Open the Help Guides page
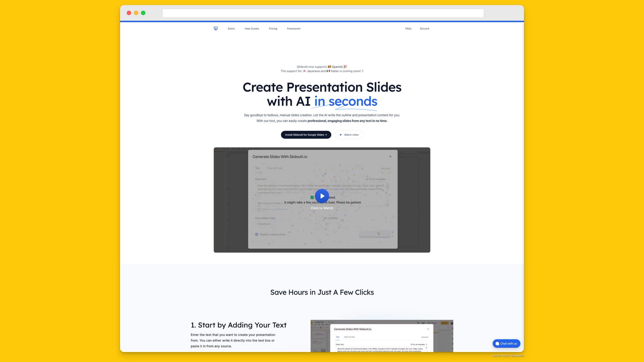The width and height of the screenshot is (644, 362). [252, 29]
